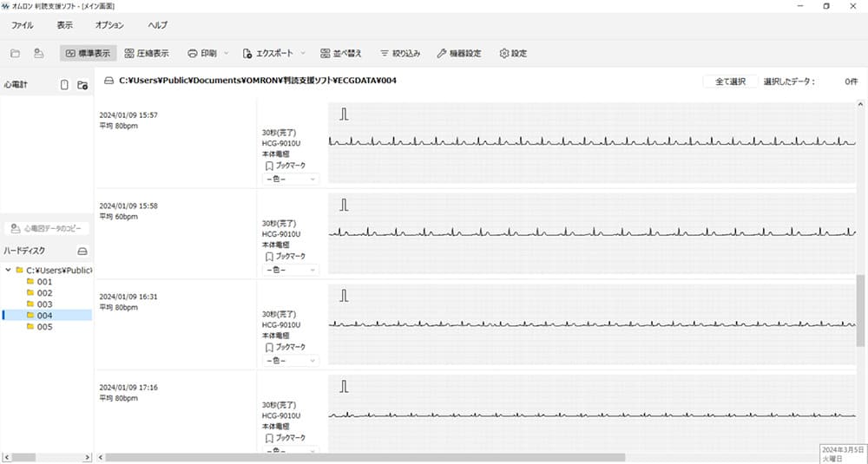Open the エクスポート dropdown arrow
Image resolution: width=868 pixels, height=464 pixels.
click(303, 53)
